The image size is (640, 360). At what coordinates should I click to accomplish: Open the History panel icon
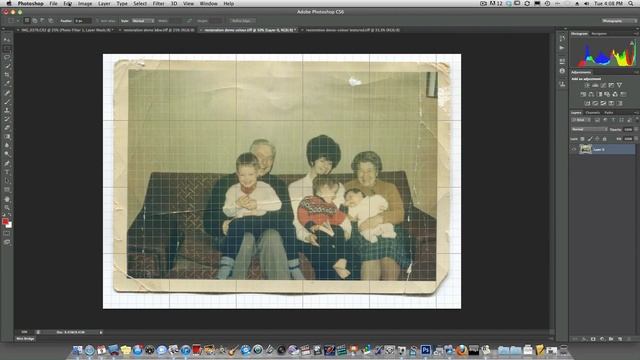click(x=562, y=38)
